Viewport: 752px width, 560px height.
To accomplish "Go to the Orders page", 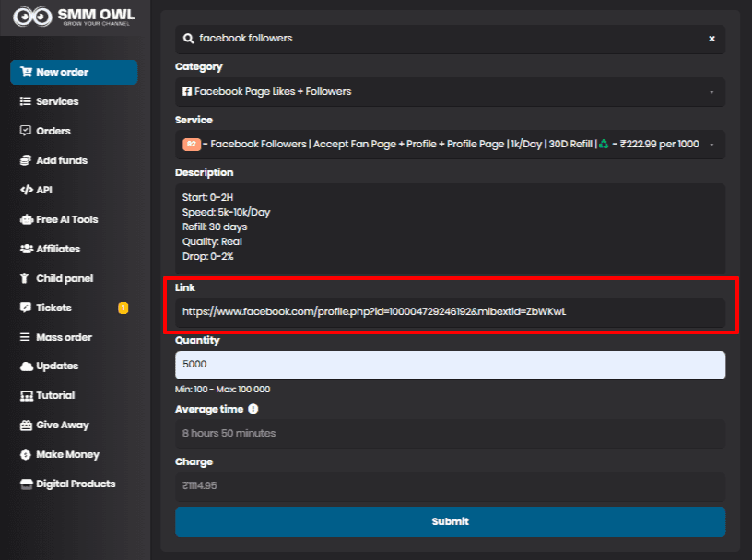I will (53, 131).
